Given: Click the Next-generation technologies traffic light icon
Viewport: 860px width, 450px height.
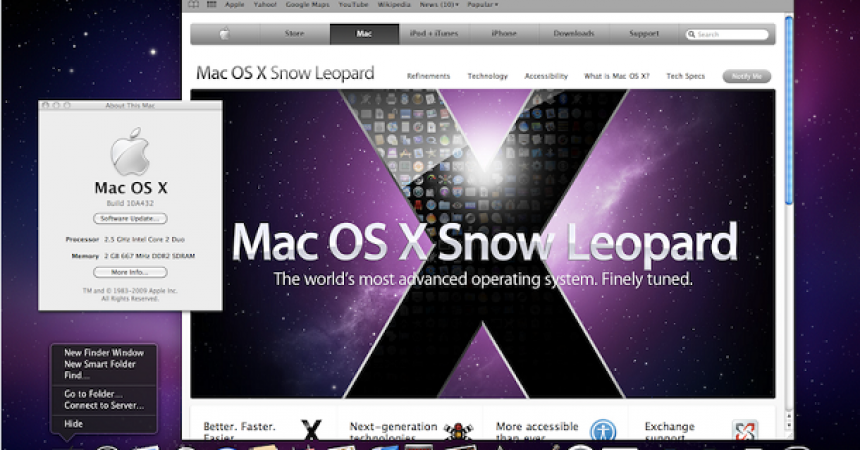Looking at the screenshot, I should point(458,431).
